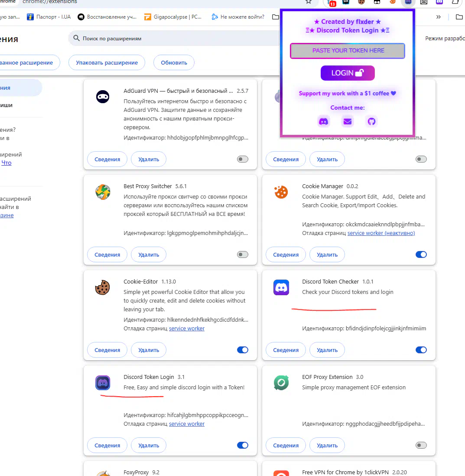Image resolution: width=465 pixels, height=476 pixels.
Task: Click the Discord Token Checker identifier text
Action: tap(364, 328)
